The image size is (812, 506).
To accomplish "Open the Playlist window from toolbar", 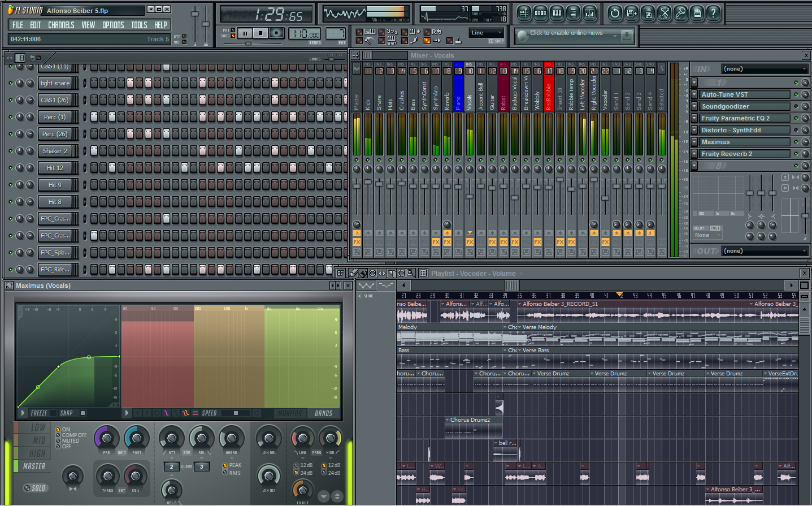I will coord(524,13).
